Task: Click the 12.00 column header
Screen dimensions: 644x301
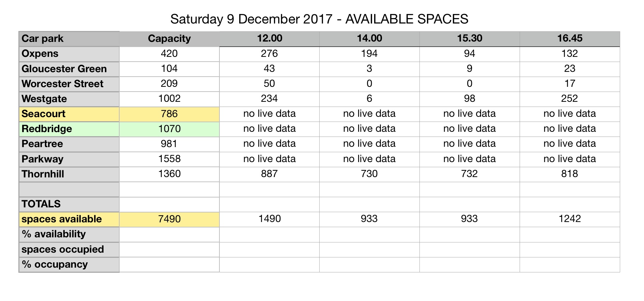Action: (x=269, y=38)
